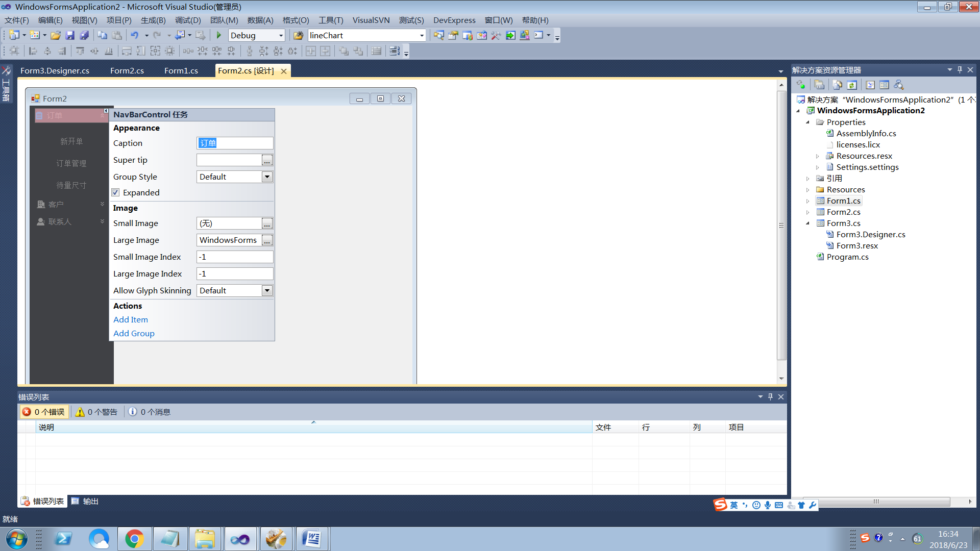Switch to the 输出 output tab
Screen dimensions: 980x551
coord(85,501)
